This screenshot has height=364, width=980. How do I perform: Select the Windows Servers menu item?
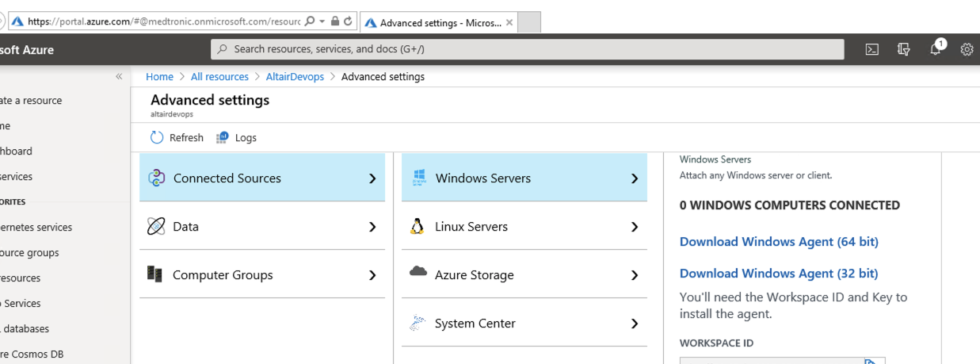pos(483,178)
